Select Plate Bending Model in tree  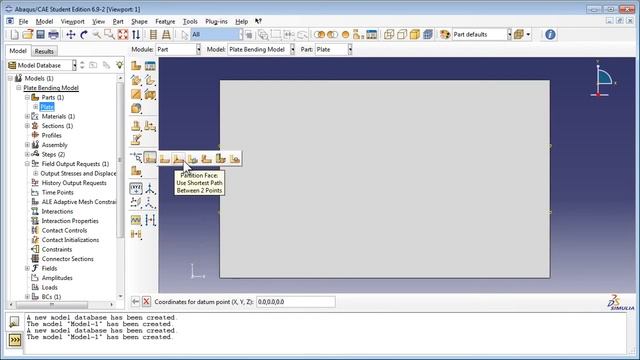click(x=51, y=88)
